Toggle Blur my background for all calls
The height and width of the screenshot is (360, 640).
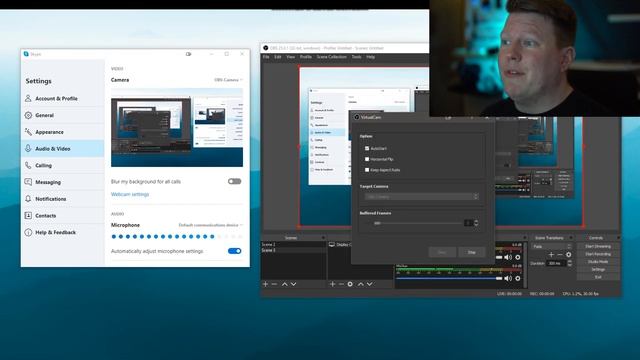pos(234,181)
